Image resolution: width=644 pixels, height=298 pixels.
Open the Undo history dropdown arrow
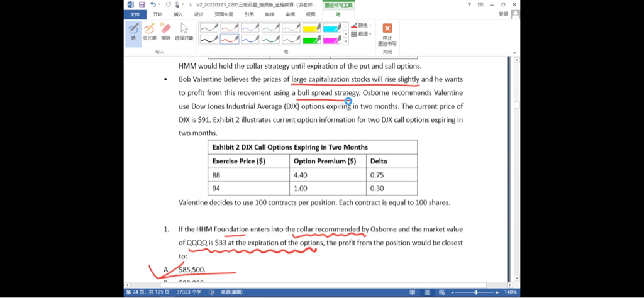point(159,4)
